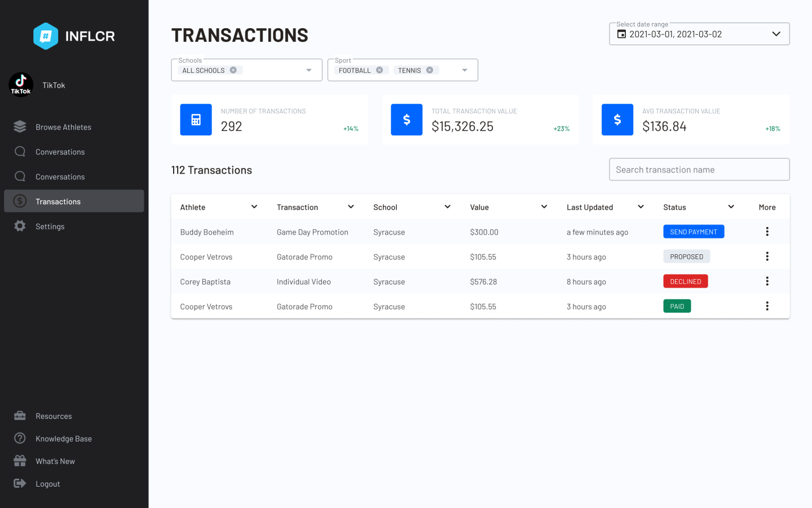Open more options for Buddy Boeheim row

(x=767, y=232)
